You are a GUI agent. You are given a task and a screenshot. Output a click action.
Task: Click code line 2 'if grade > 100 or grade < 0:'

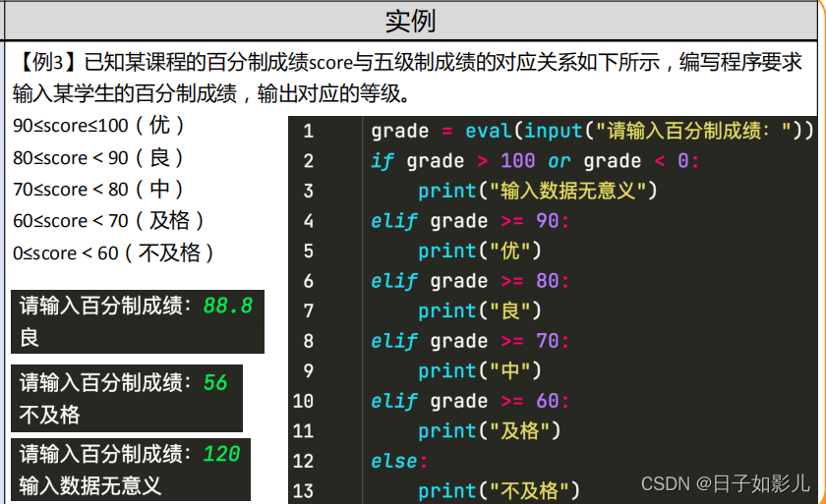(535, 161)
